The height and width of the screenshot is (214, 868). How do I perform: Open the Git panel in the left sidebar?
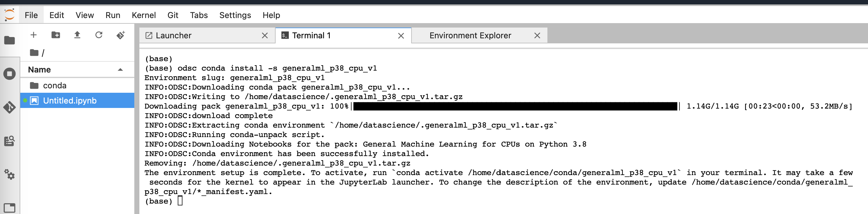tap(10, 108)
